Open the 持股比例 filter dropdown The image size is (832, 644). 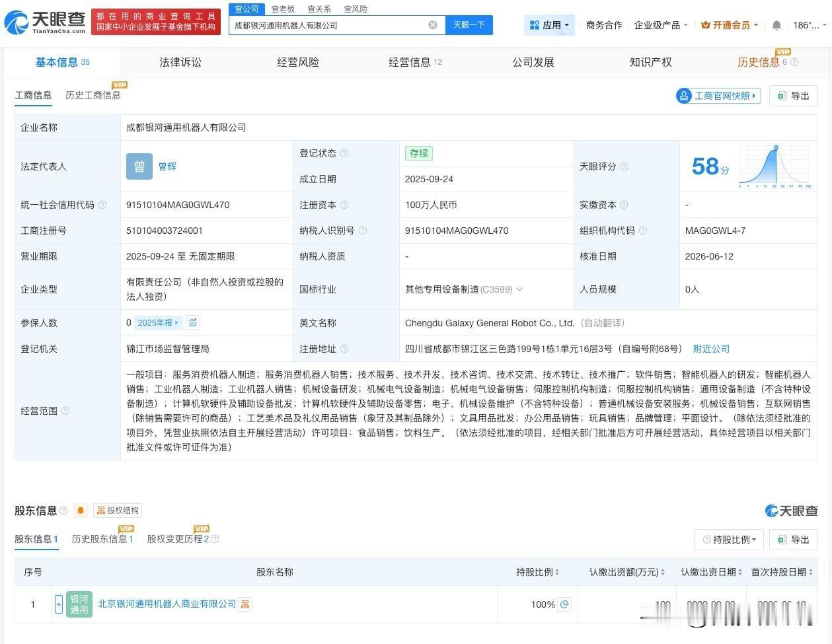729,540
